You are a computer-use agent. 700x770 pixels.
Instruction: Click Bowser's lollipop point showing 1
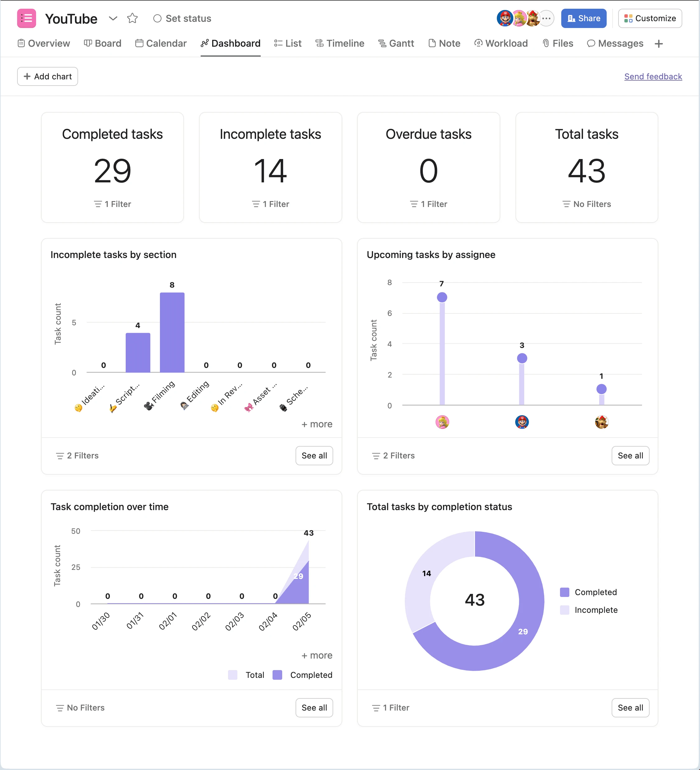tap(601, 389)
